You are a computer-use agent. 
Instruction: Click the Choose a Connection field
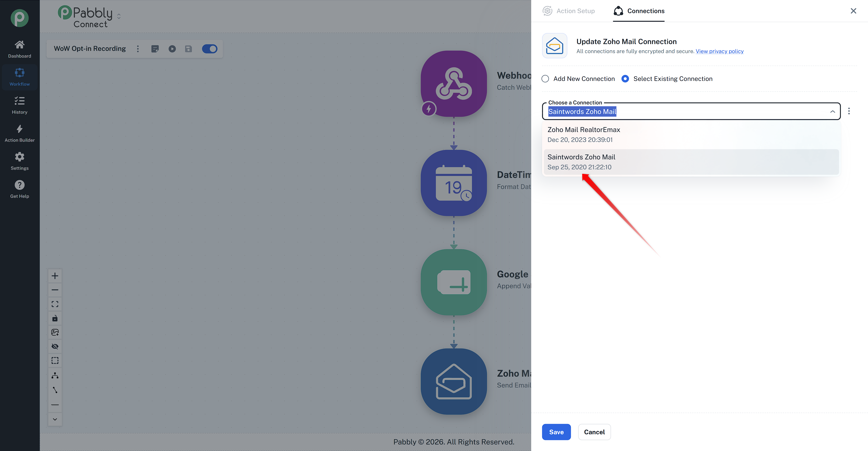click(x=691, y=111)
